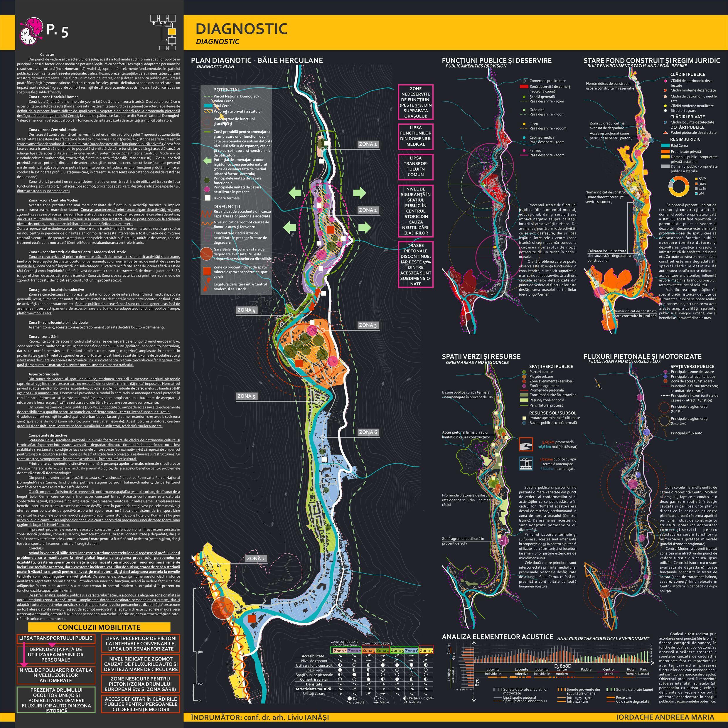
Task: Click dashed orange circle for aglomerații turiști
Action: click(664, 408)
